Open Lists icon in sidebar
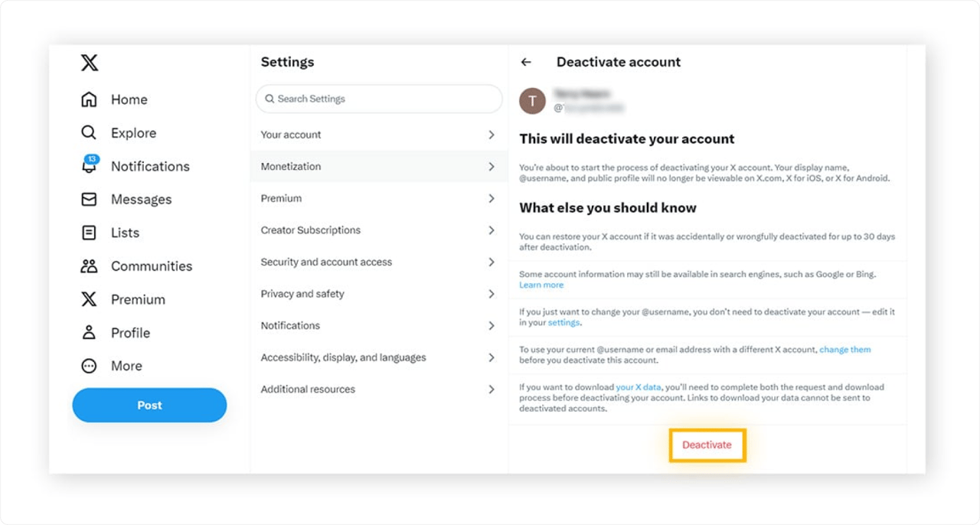This screenshot has width=980, height=525. click(x=90, y=233)
